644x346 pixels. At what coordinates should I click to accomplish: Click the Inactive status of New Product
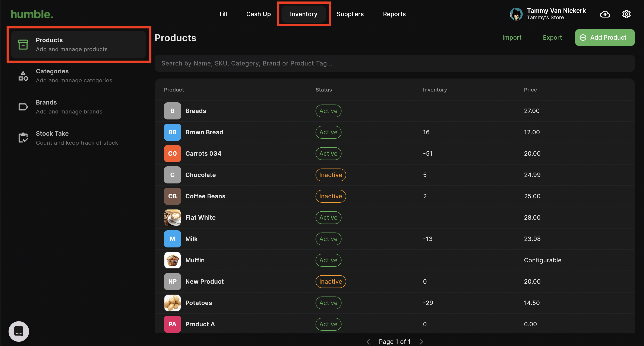(331, 282)
